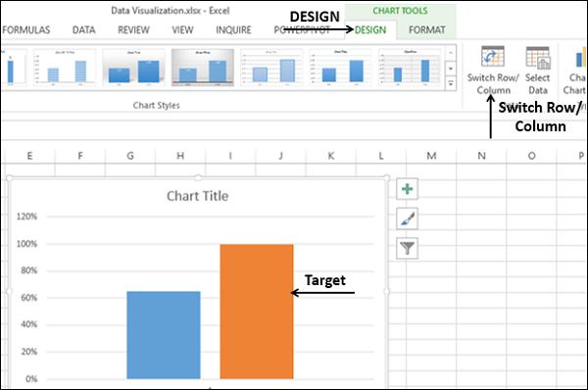Switch to the FORMAT ribbon tab
This screenshot has height=390, width=588.
pos(426,30)
